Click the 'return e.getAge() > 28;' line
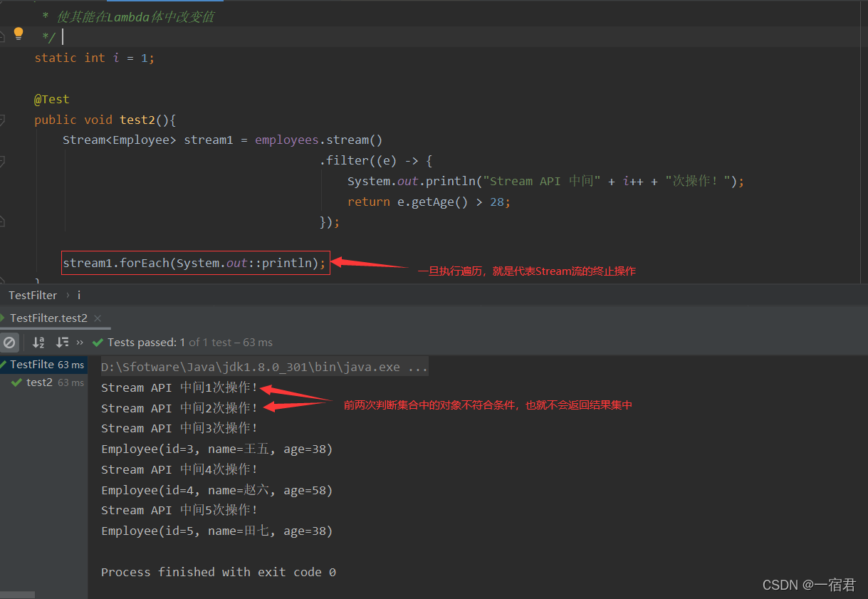The height and width of the screenshot is (599, 868). [429, 202]
